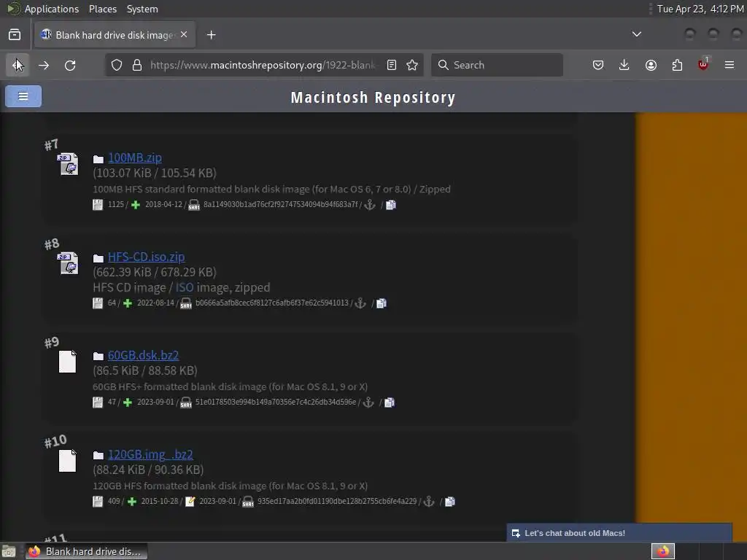
Task: Open tracking protection shield icon
Action: (x=117, y=65)
